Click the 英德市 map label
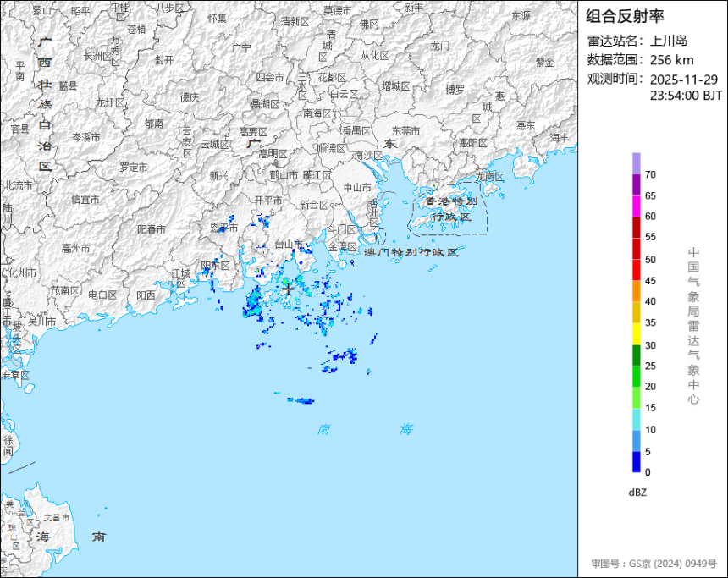The height and width of the screenshot is (578, 728). 338,10
